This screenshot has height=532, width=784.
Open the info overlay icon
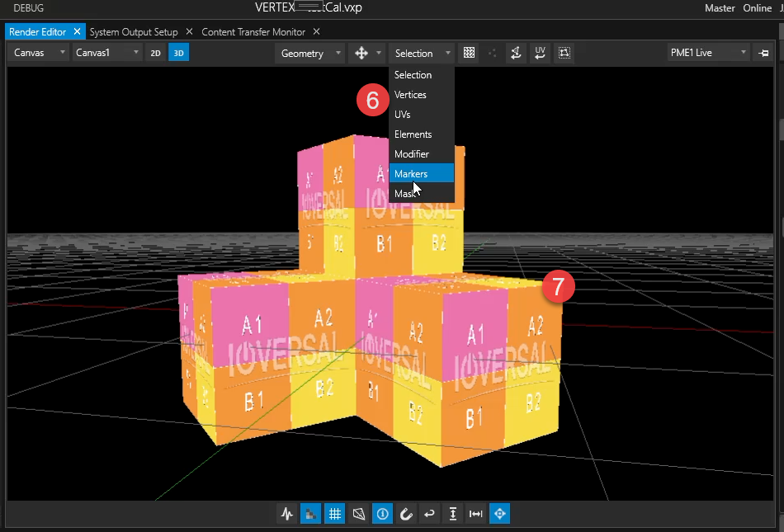pyautogui.click(x=382, y=513)
